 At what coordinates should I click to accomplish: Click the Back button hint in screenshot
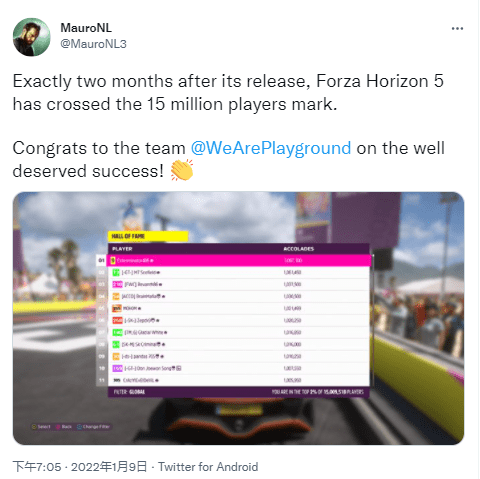pyautogui.click(x=64, y=427)
